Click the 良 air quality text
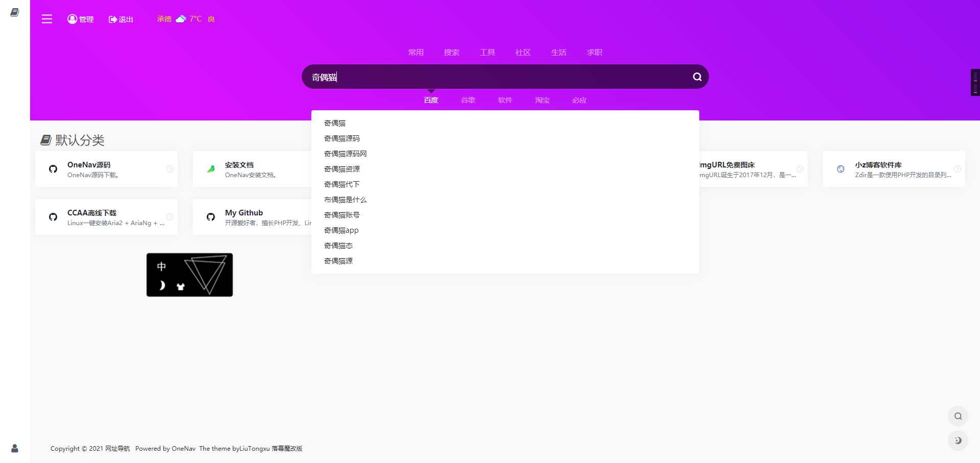 click(211, 19)
